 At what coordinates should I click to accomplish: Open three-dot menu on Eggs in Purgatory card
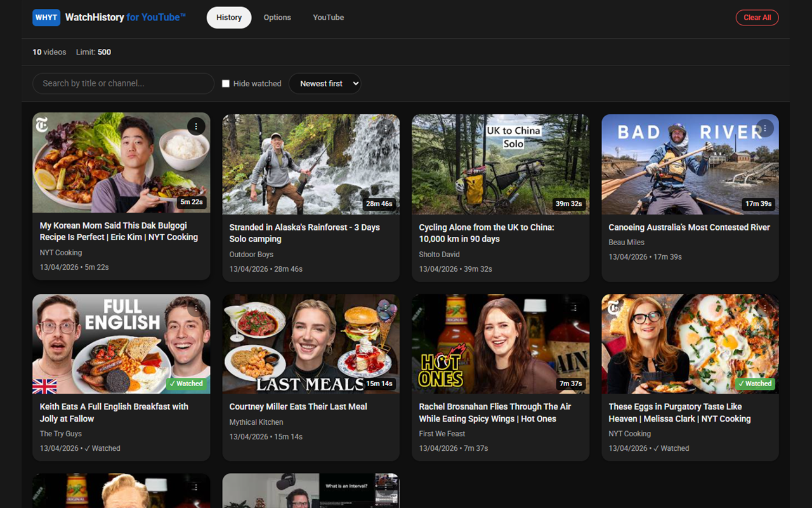tap(765, 308)
